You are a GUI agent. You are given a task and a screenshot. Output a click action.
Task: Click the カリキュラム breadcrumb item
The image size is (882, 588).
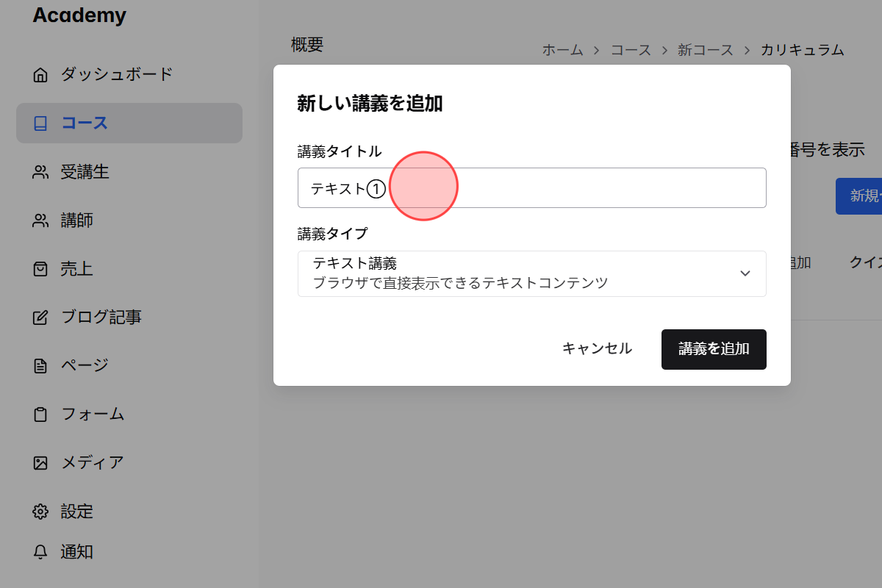pos(803,50)
